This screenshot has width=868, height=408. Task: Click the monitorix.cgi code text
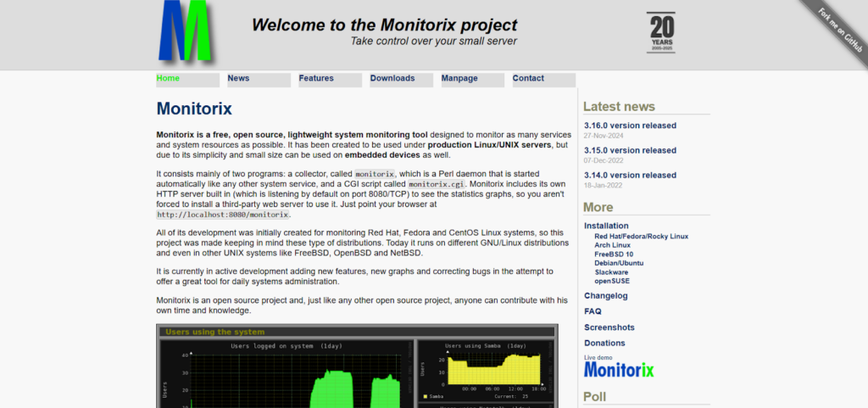click(437, 184)
